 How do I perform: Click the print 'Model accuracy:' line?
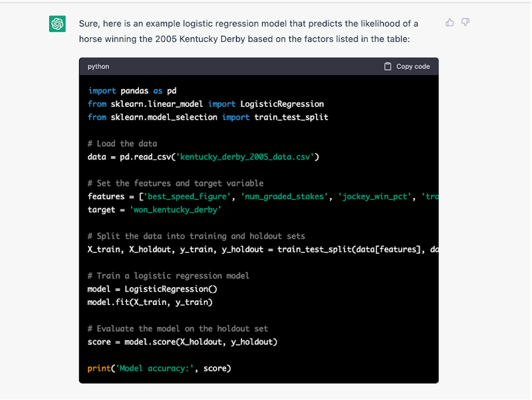[159, 368]
